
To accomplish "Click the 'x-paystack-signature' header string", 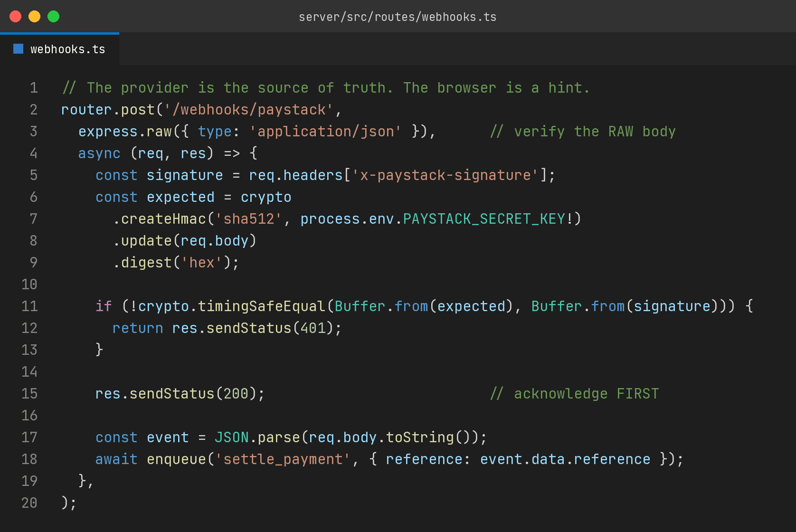I will click(445, 175).
